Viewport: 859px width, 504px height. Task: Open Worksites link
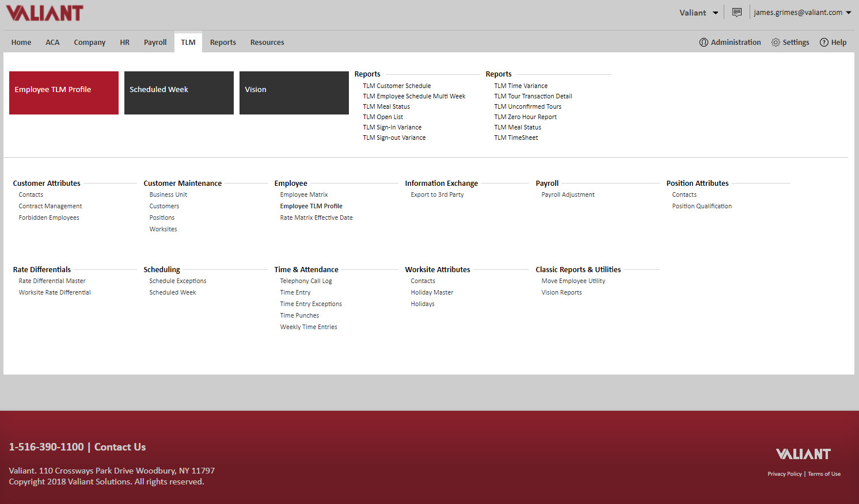pyautogui.click(x=163, y=229)
